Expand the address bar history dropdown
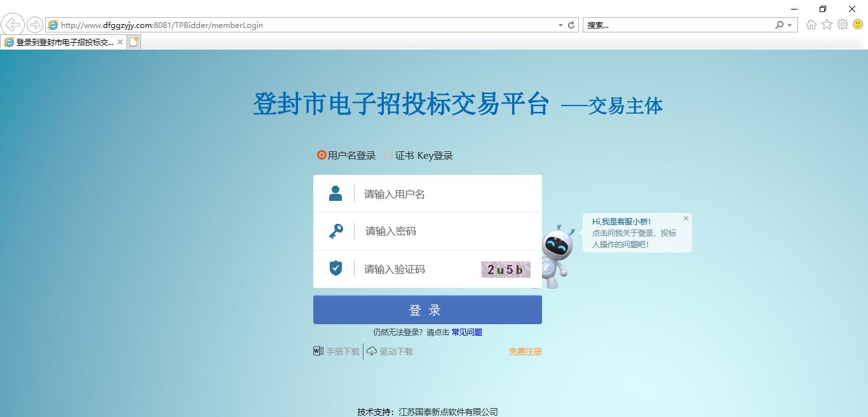 click(x=560, y=25)
